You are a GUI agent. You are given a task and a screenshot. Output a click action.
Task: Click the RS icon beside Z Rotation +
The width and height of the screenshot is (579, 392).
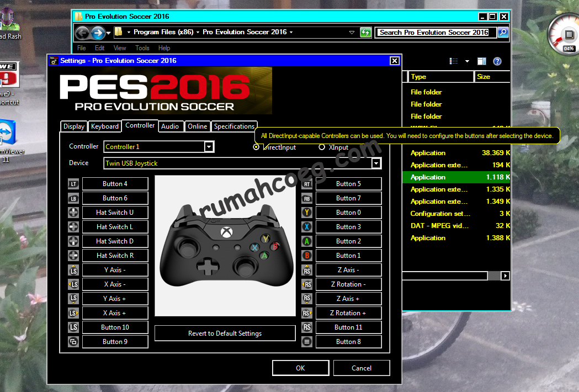point(307,313)
